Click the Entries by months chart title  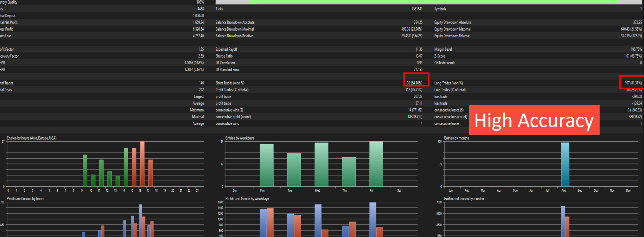pyautogui.click(x=457, y=138)
